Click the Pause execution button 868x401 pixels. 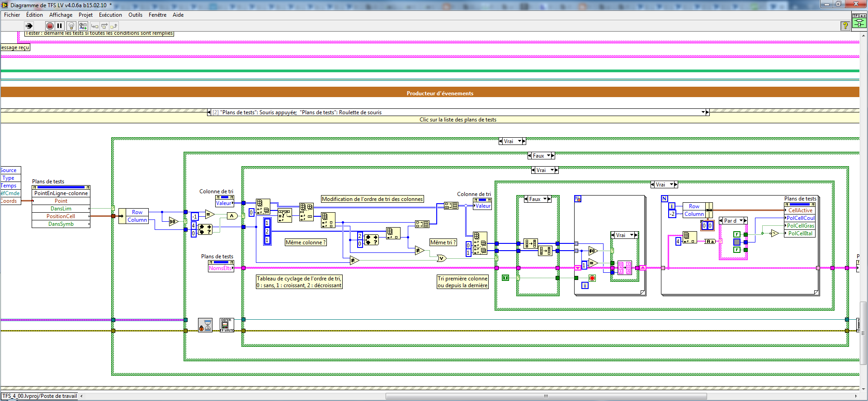pos(59,26)
